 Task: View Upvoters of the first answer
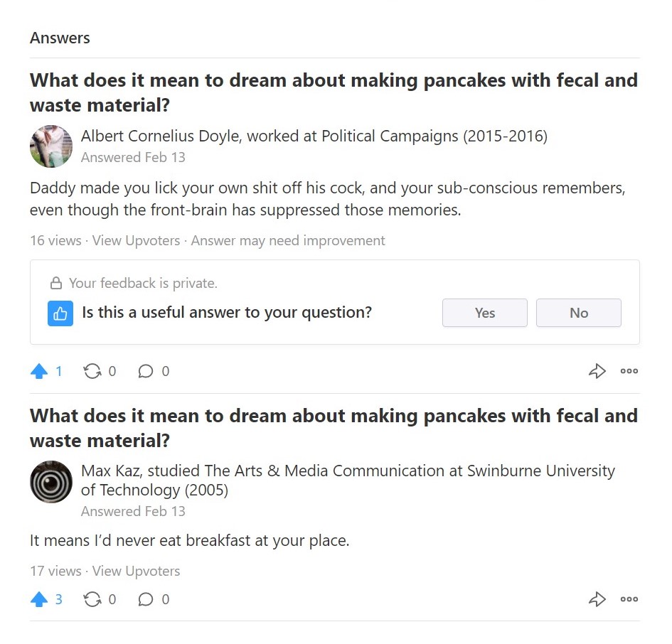click(136, 241)
